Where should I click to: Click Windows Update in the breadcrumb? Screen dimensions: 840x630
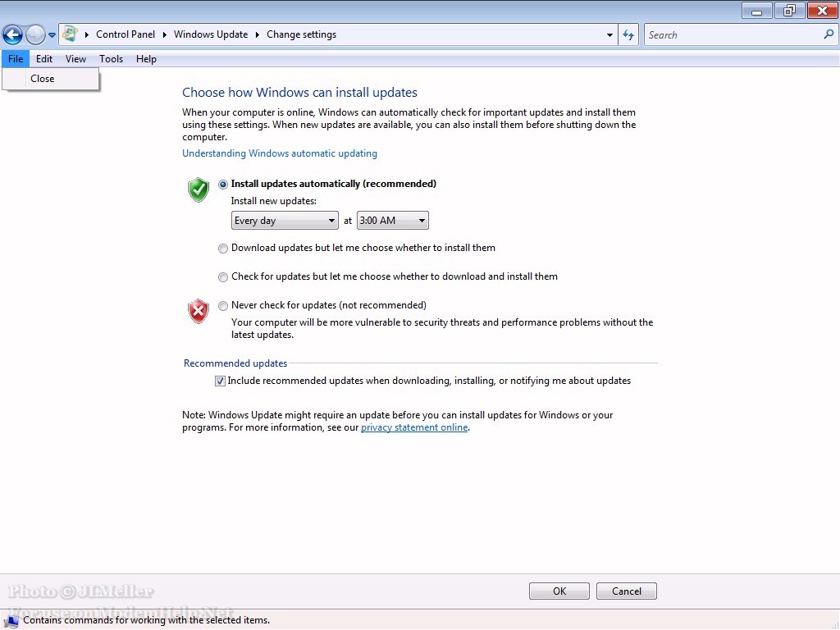[x=211, y=34]
